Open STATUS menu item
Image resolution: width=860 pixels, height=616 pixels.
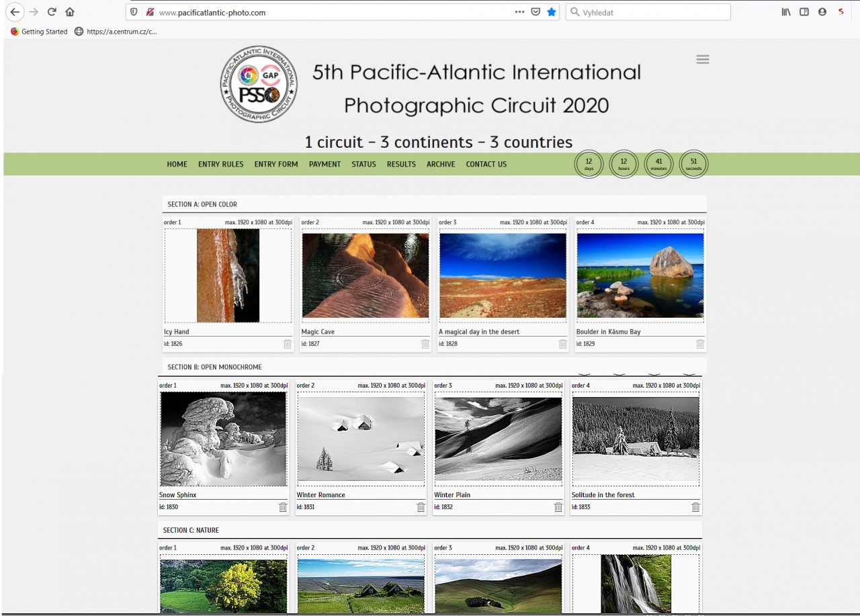point(363,164)
